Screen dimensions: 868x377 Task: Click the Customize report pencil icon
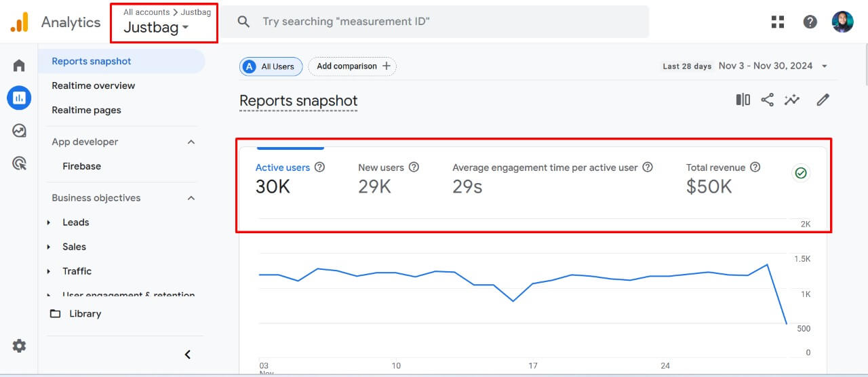click(x=823, y=100)
